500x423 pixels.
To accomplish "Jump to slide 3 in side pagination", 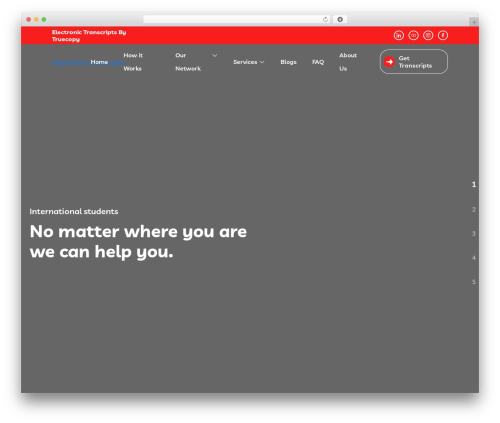I will click(474, 234).
